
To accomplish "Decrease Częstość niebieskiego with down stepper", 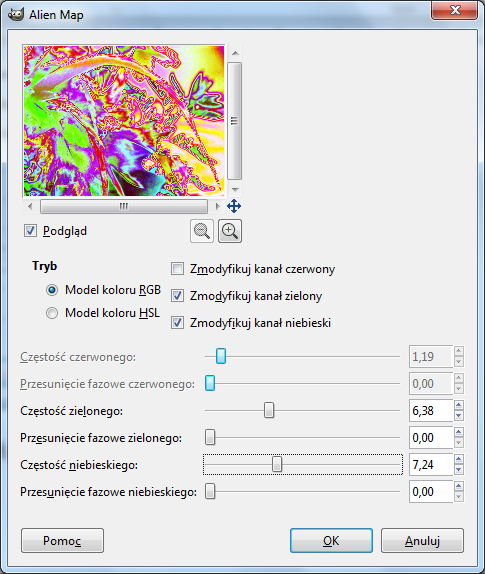I will click(459, 470).
